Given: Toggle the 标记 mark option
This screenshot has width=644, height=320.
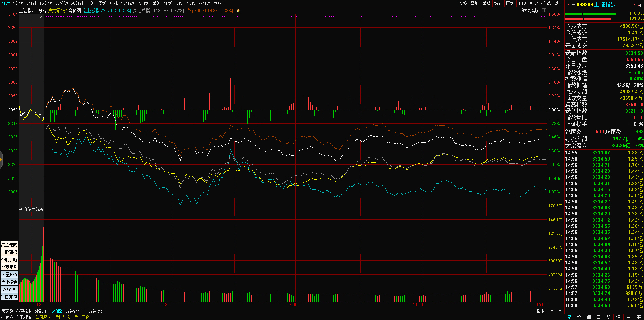Looking at the screenshot, I should [x=534, y=3].
